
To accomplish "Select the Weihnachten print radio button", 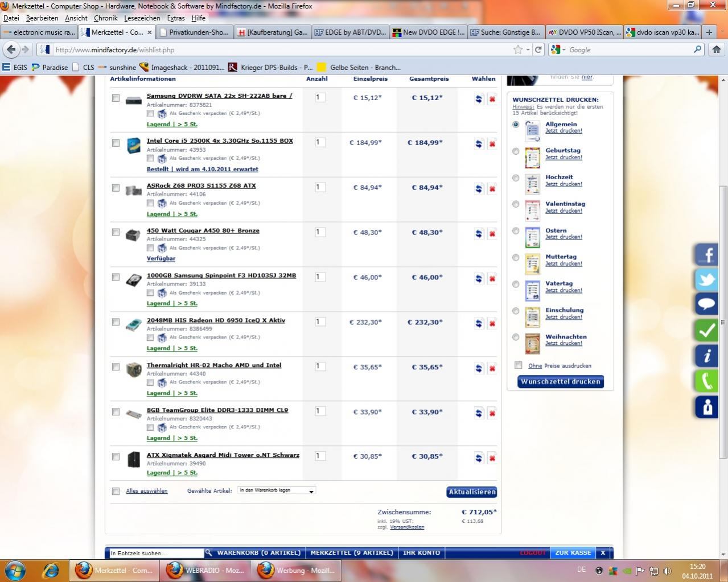I will tap(516, 337).
